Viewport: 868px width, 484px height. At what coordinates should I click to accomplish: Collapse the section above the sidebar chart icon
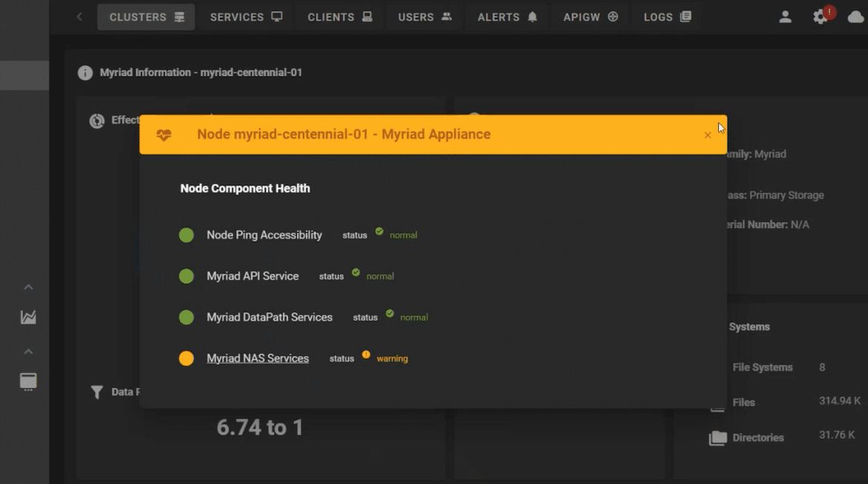pos(28,287)
